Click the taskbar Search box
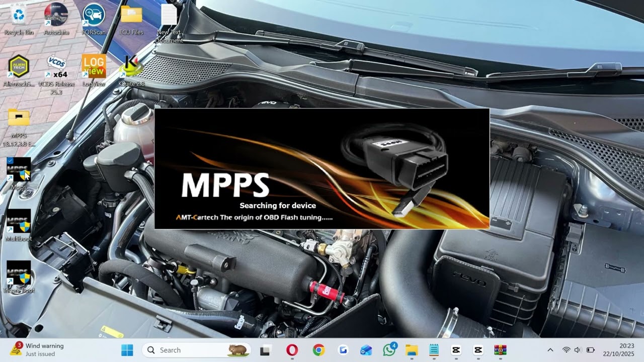Viewport: 644px width, 362px height. click(x=196, y=350)
